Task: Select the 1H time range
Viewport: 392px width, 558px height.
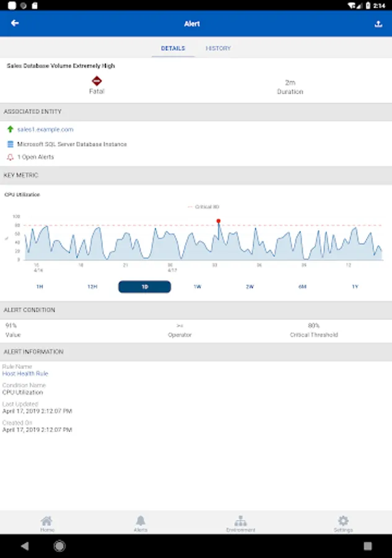Action: click(x=40, y=286)
